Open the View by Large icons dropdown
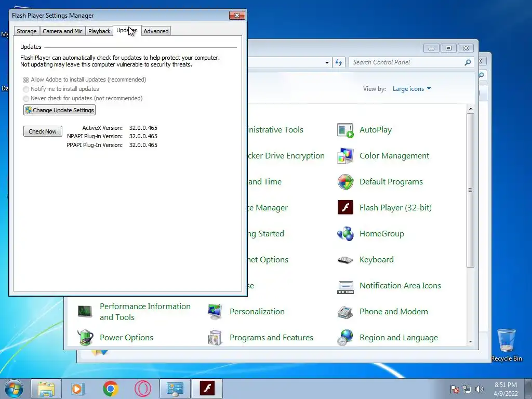 click(411, 89)
